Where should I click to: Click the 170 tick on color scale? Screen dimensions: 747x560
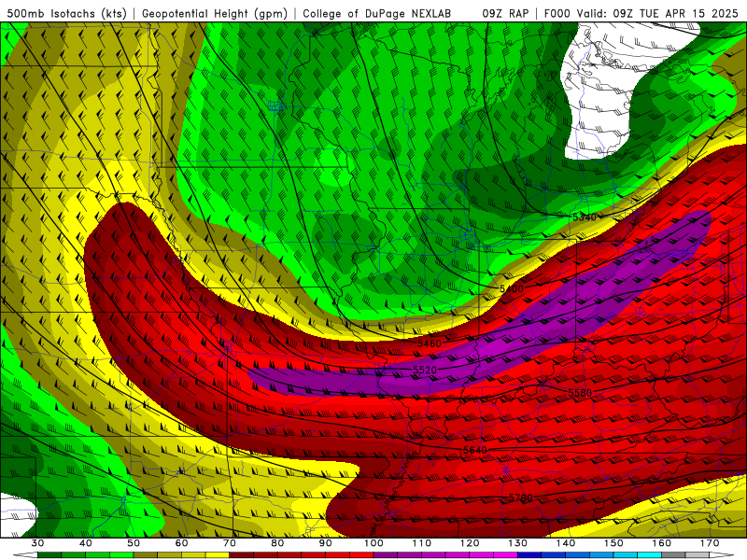[x=710, y=543]
